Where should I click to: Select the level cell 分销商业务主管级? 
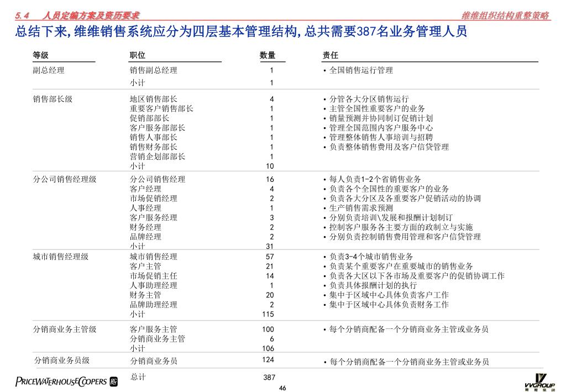pyautogui.click(x=65, y=329)
